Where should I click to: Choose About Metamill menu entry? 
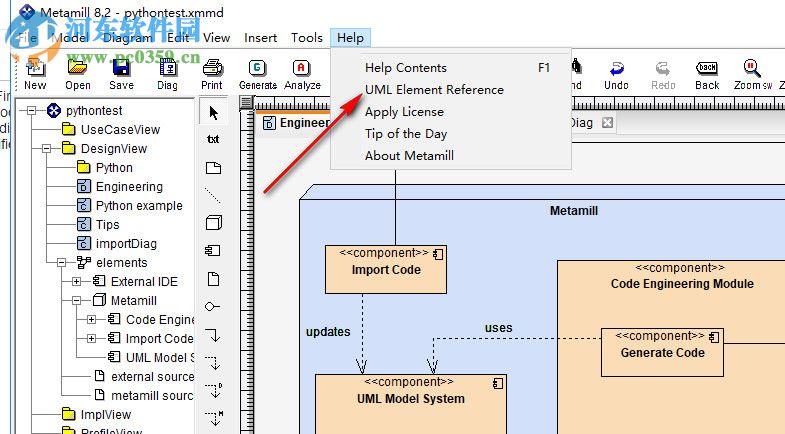[x=451, y=156]
